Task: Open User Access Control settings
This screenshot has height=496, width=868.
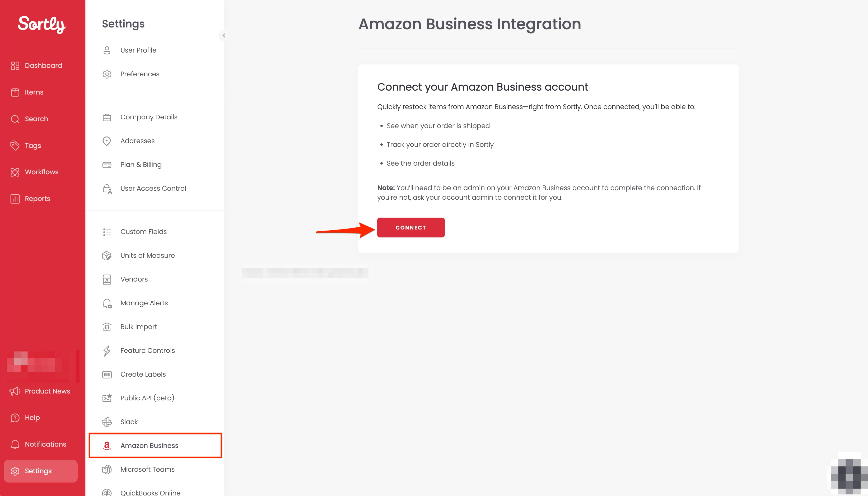Action: 153,188
